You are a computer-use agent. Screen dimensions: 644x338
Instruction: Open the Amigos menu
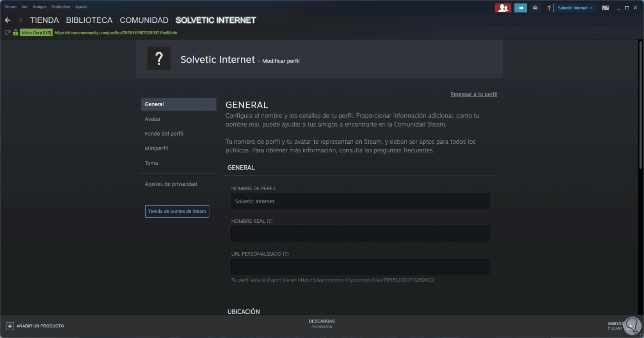(x=39, y=7)
